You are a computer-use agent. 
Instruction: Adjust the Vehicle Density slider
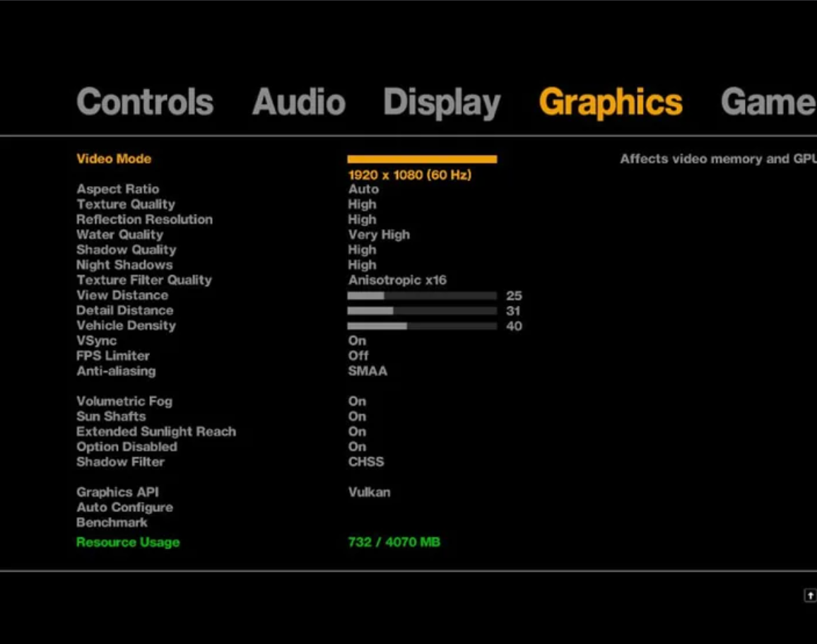coord(422,326)
